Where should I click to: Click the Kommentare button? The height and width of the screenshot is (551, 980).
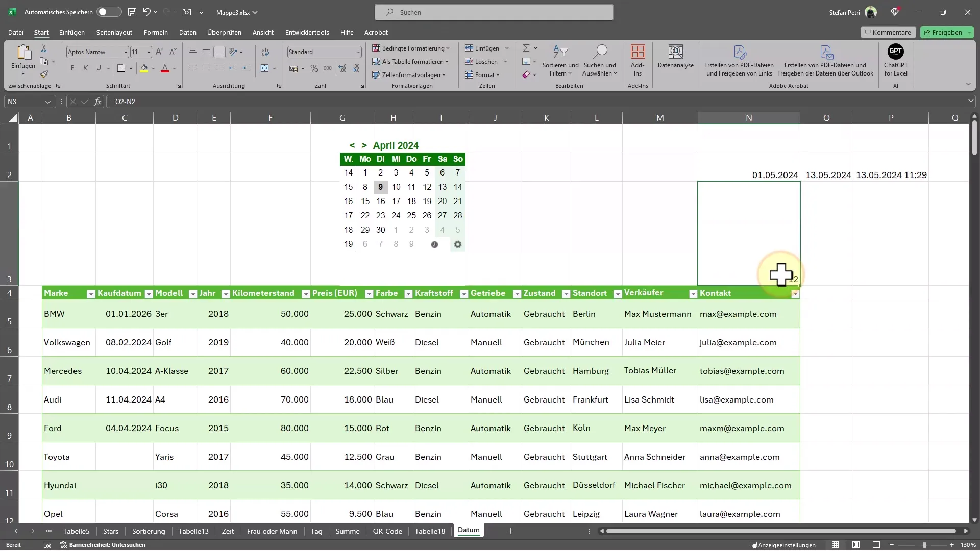[x=888, y=32]
